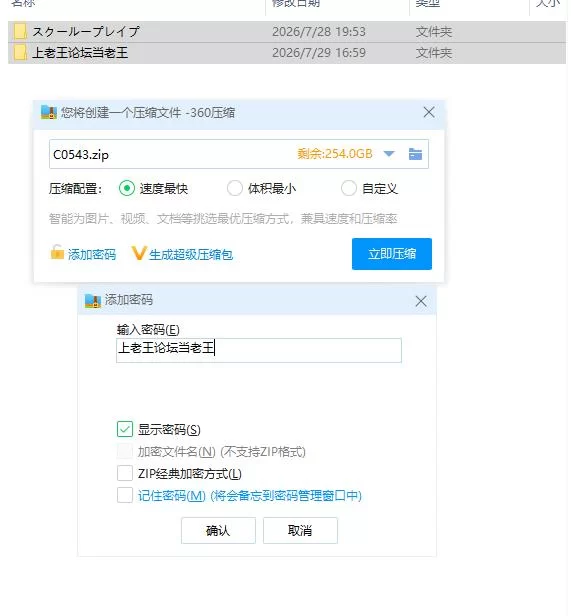This screenshot has height=616, width=571.
Task: Select the 自定义 radio option
Action: [349, 189]
